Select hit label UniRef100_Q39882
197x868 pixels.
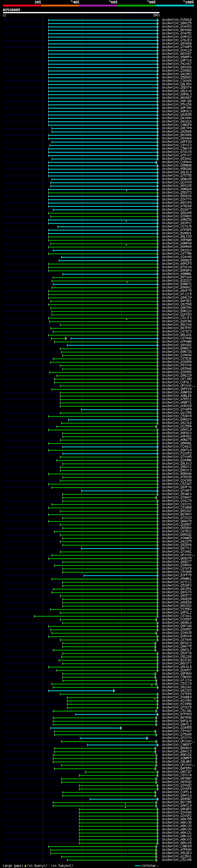coord(177,71)
